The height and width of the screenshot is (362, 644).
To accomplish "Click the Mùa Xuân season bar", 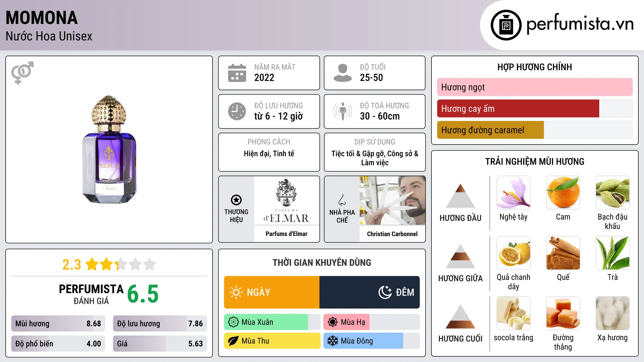I will tap(272, 322).
